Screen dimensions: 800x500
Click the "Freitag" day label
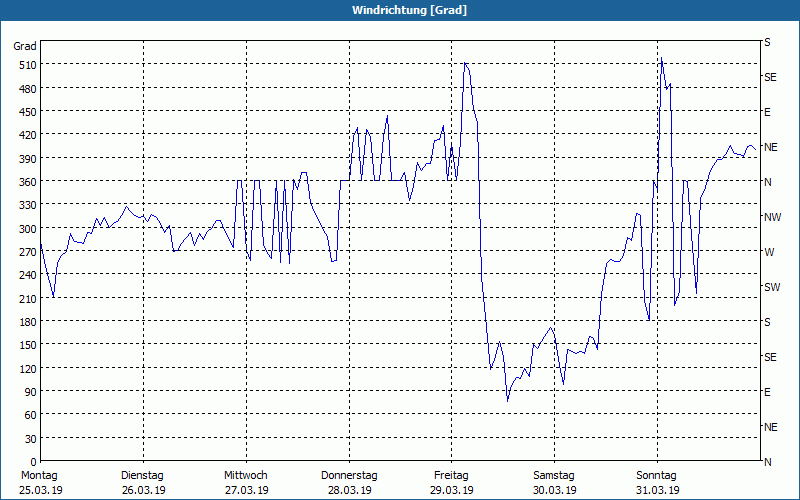pos(451,476)
